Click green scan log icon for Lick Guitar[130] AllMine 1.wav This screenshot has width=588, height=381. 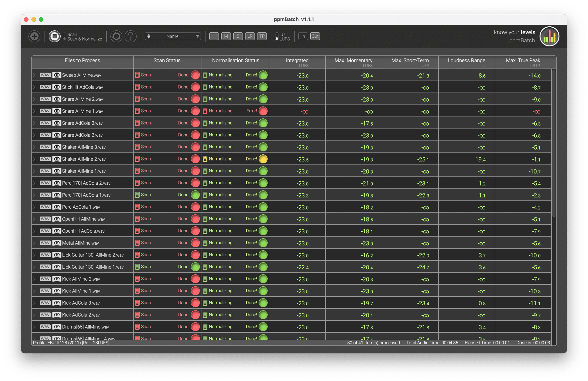(x=137, y=267)
